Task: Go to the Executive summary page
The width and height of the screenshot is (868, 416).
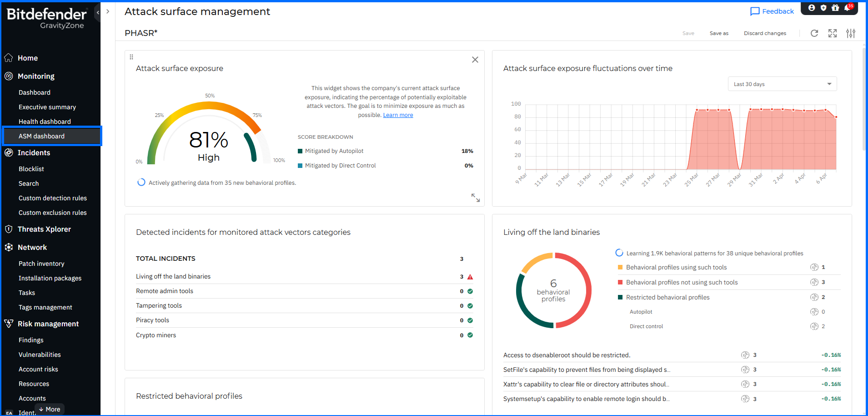Action: [x=47, y=107]
